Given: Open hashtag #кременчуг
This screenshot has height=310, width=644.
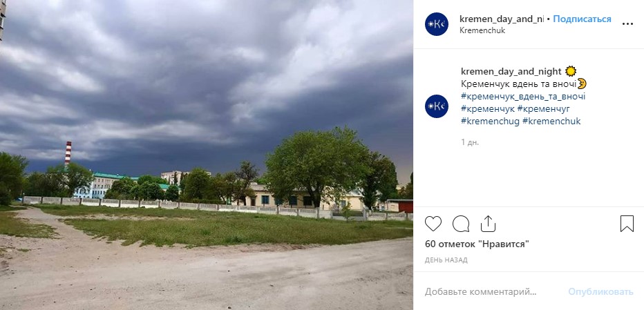Looking at the screenshot, I should point(543,109).
